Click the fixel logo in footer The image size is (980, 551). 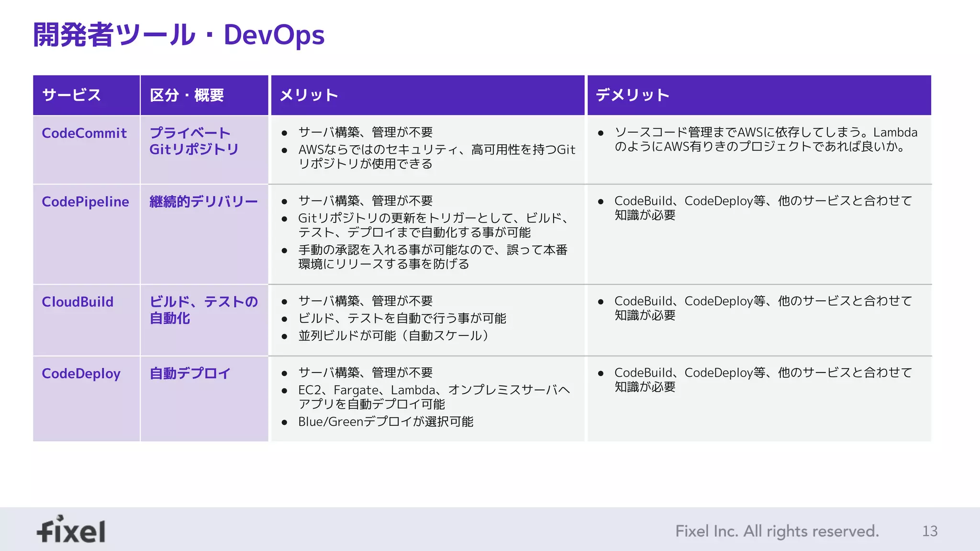point(71,530)
